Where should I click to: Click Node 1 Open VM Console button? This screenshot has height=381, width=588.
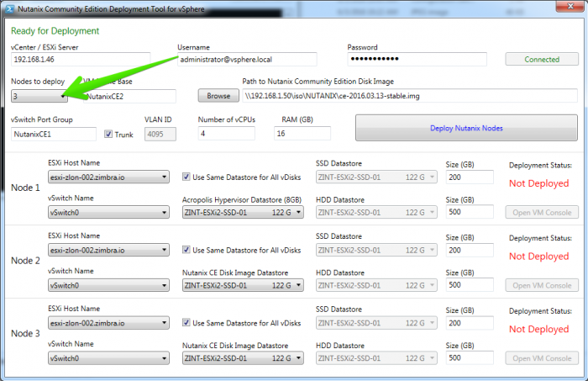coord(542,213)
